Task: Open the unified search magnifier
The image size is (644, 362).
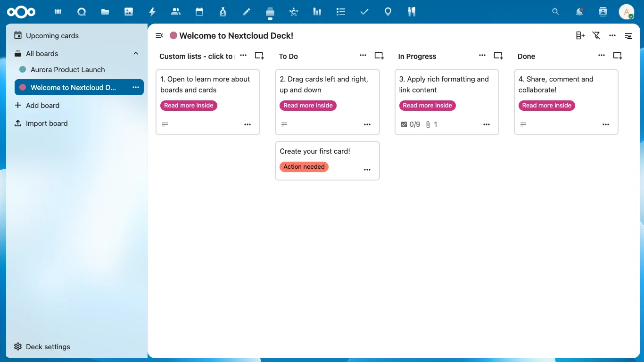Action: click(556, 12)
